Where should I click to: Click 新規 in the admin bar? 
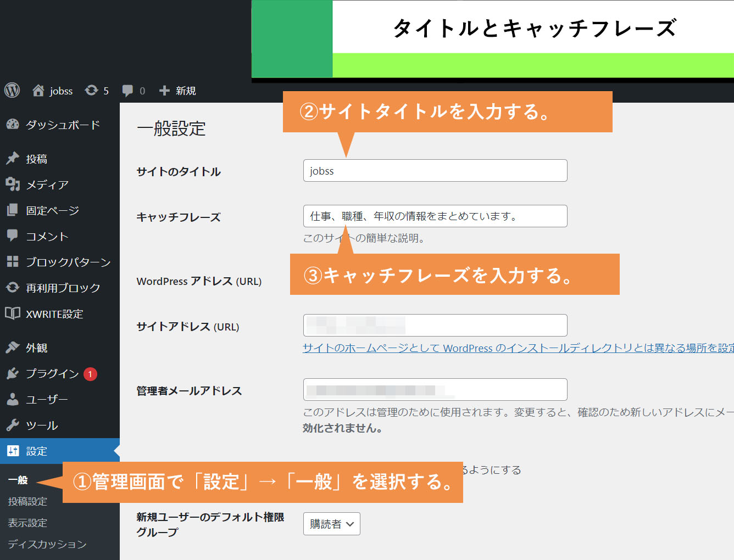[186, 91]
